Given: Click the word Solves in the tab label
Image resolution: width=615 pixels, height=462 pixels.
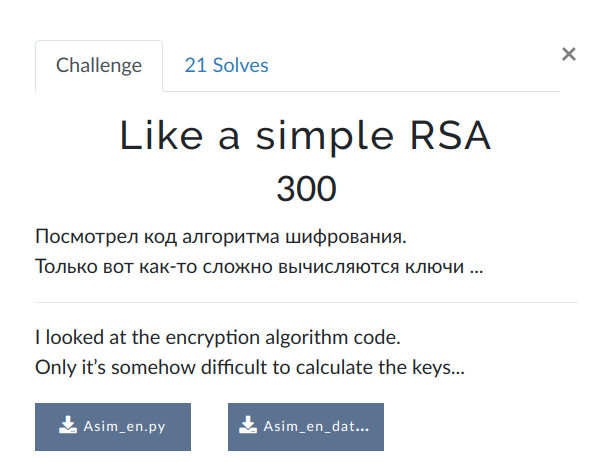Looking at the screenshot, I should point(240,65).
